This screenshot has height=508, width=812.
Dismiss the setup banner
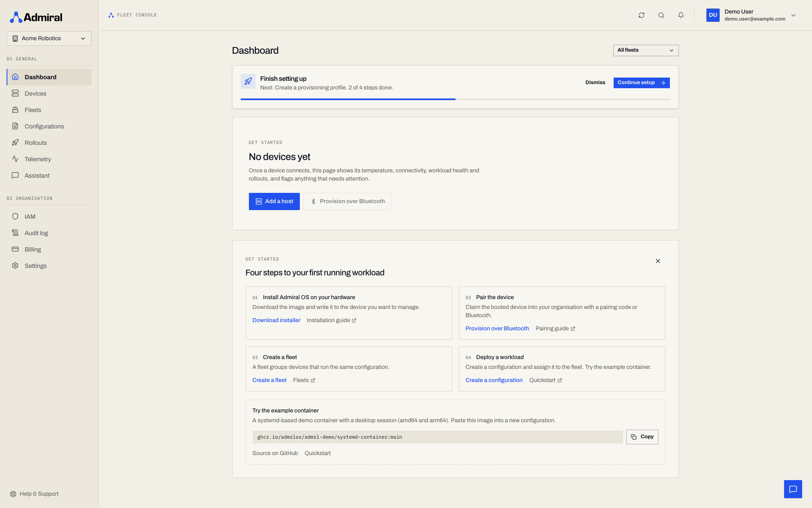pyautogui.click(x=595, y=83)
